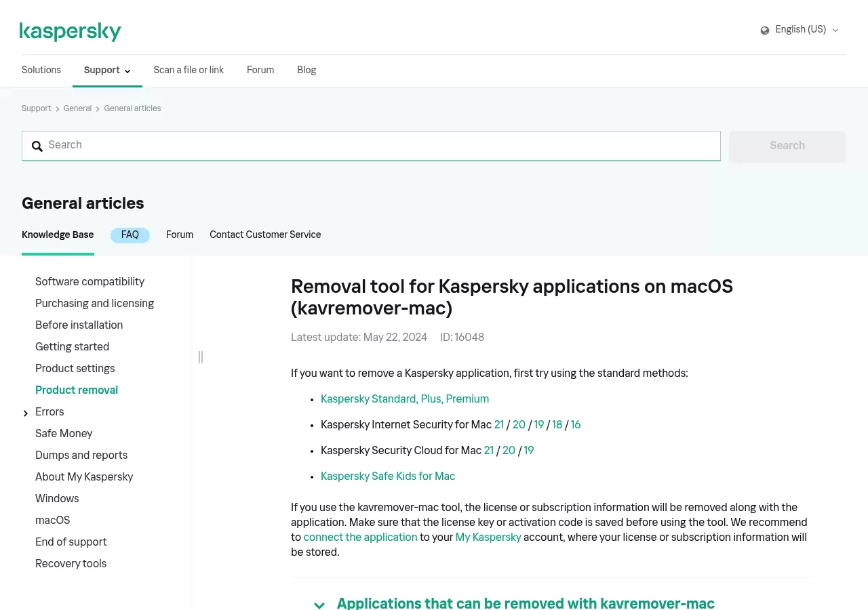Viewport: 868px width, 610px height.
Task: Open Kaspersky Internet Security for Mac 21
Action: pos(499,425)
